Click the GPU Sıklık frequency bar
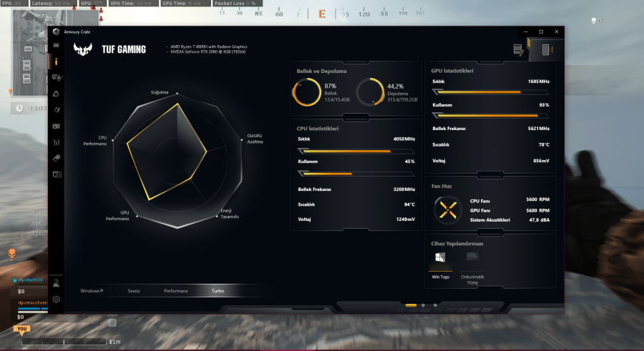 coord(490,93)
